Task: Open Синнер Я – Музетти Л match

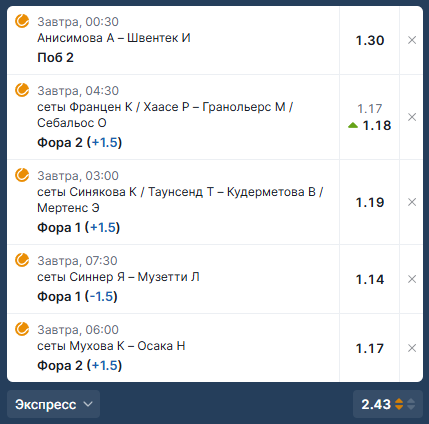Action: coord(118,277)
